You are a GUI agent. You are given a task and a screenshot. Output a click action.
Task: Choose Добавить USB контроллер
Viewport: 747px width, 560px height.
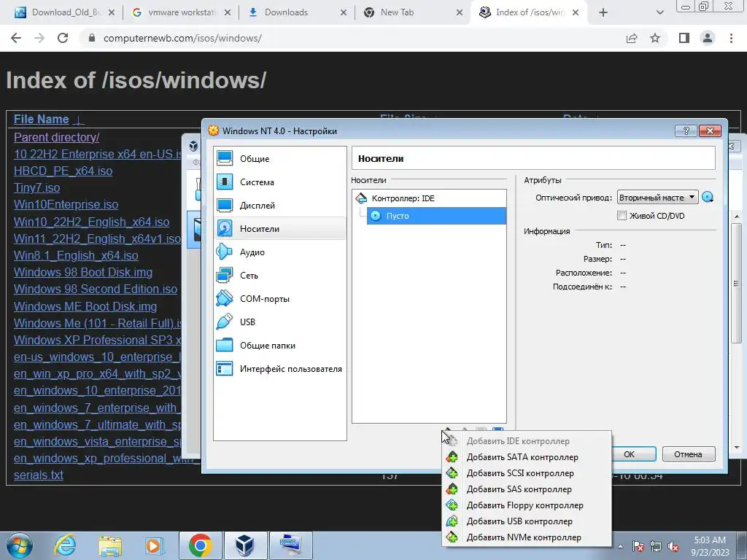click(527, 521)
